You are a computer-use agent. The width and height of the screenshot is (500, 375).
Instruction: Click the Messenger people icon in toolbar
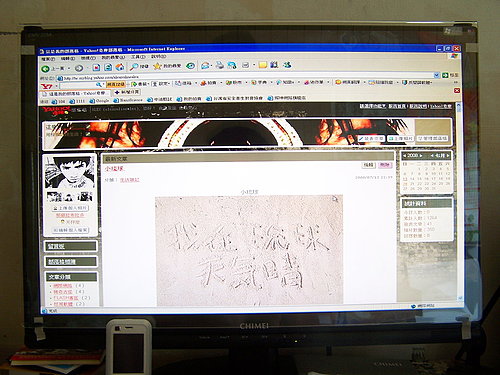click(x=287, y=65)
